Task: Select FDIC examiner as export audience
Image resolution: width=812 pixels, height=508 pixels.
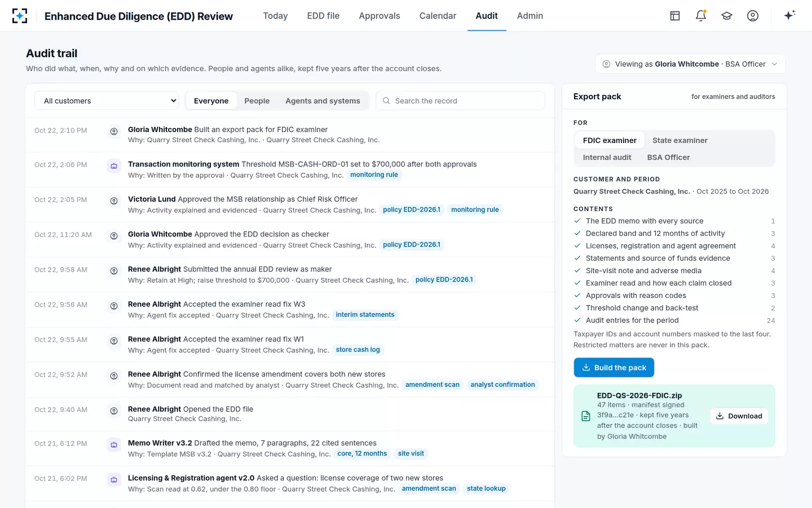Action: [x=610, y=141]
